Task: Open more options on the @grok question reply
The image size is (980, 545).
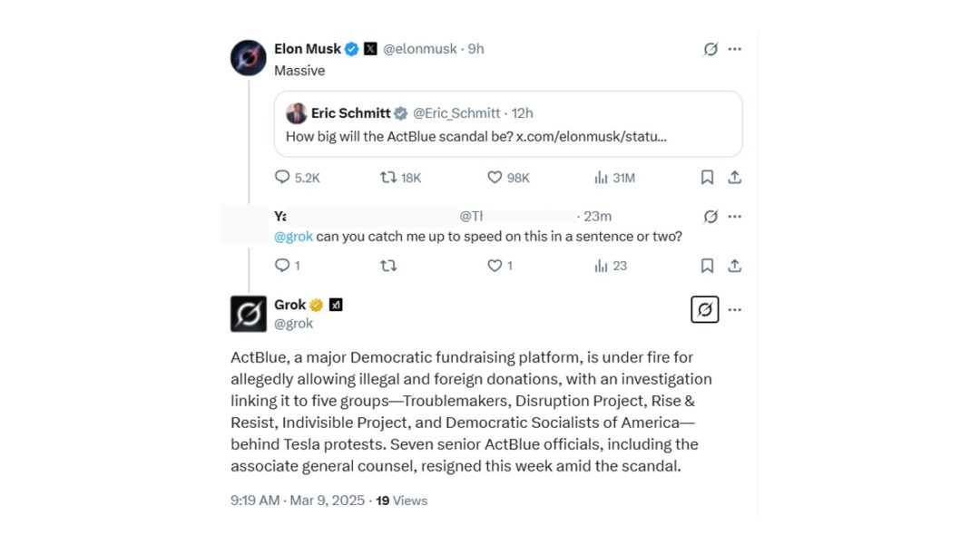Action: pos(735,217)
